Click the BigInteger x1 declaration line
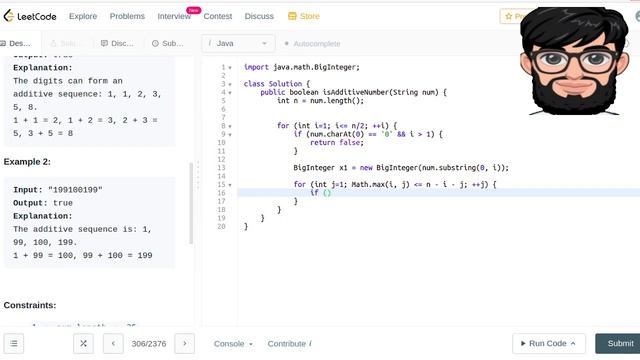Screen dimensions: 640x360 coord(401,168)
